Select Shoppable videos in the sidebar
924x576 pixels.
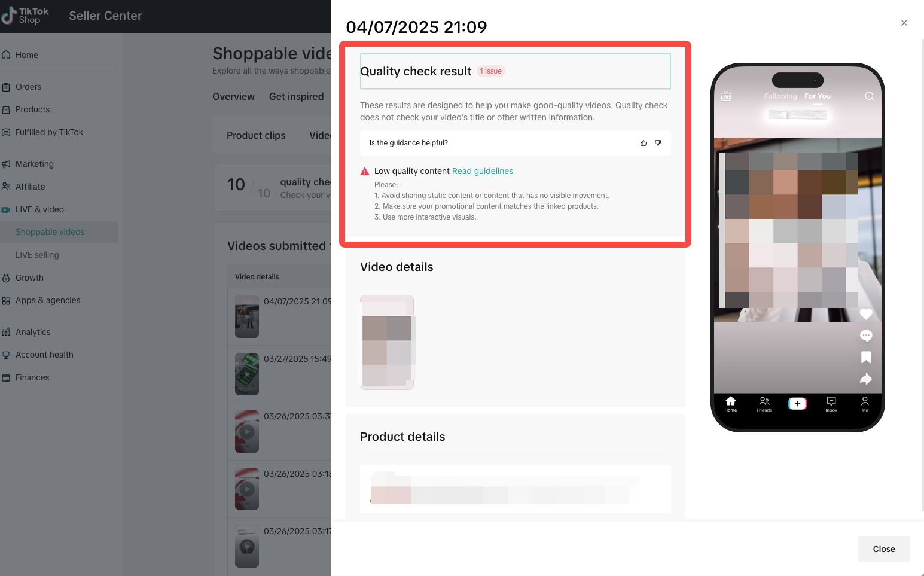pos(50,232)
